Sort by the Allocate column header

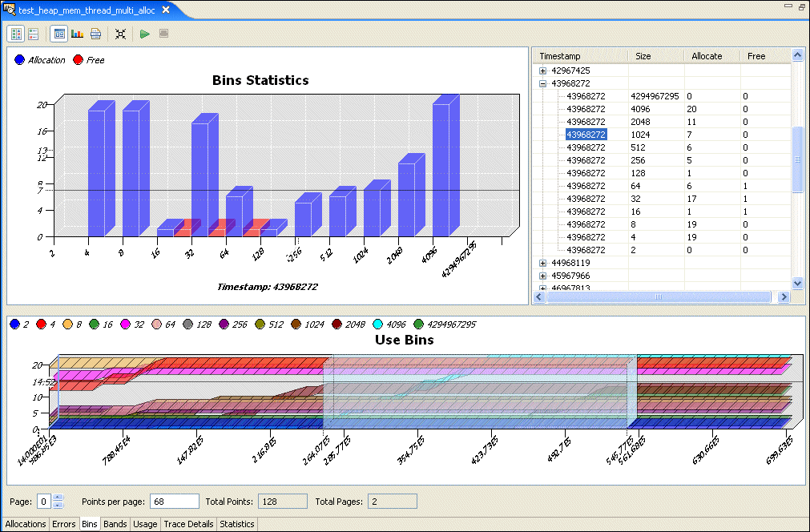[x=707, y=56]
